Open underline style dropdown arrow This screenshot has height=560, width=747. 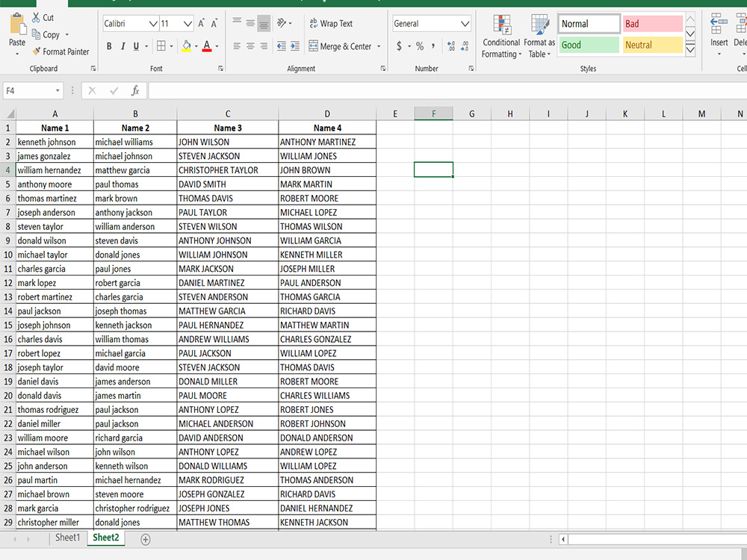(x=146, y=46)
